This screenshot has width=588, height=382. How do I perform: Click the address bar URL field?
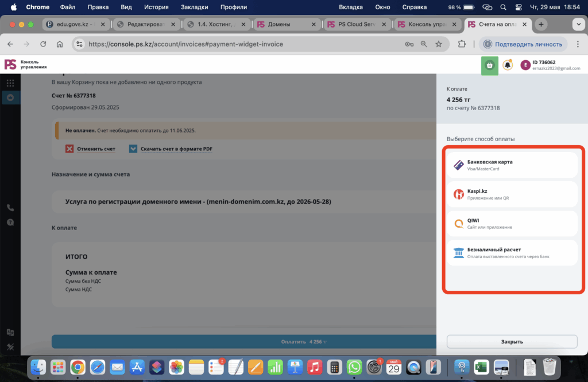pyautogui.click(x=241, y=44)
